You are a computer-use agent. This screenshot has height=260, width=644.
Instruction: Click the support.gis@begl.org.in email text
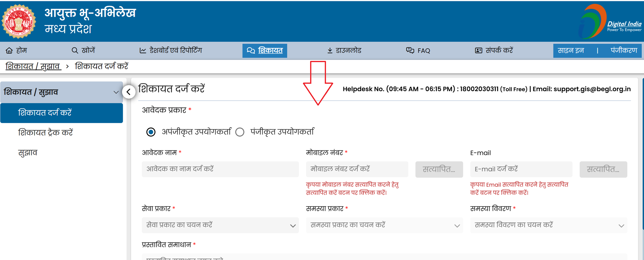(592, 89)
